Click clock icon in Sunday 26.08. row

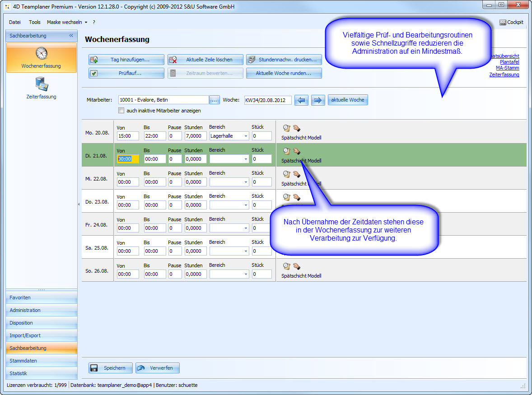pyautogui.click(x=286, y=266)
